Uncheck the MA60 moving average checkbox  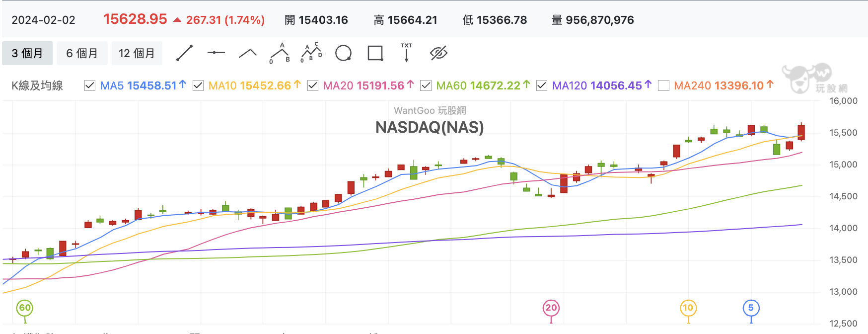click(426, 85)
